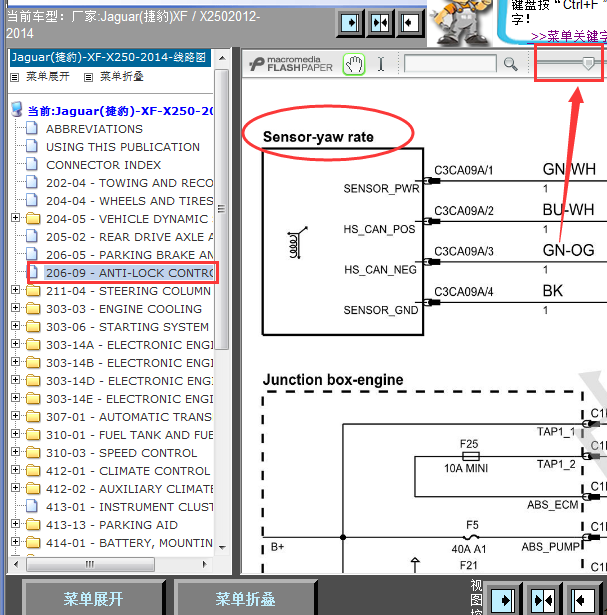Open 303-14B ELECTRONIC ENGINE folder entry
This screenshot has height=615, width=607.
(129, 363)
